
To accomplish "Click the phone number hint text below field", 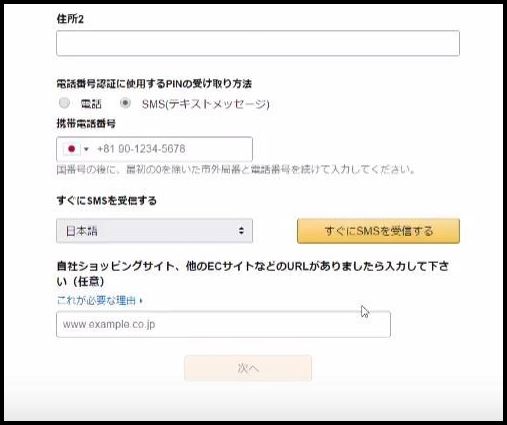I will [236, 170].
